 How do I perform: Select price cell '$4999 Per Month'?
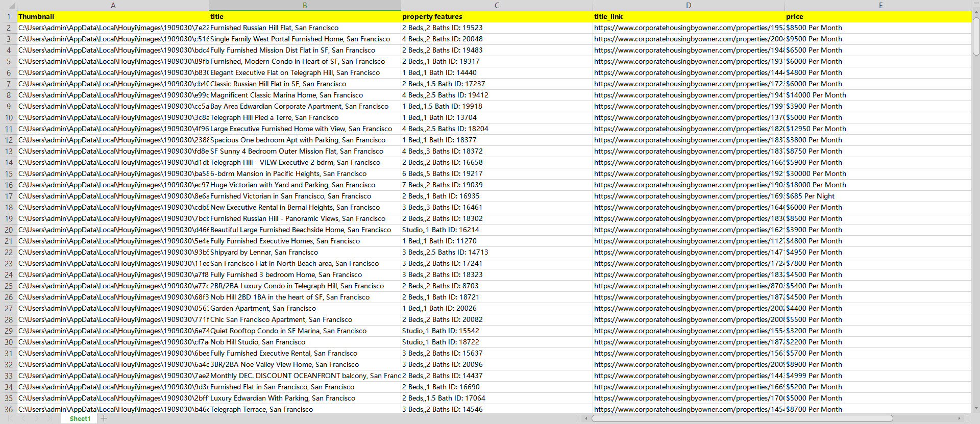[x=878, y=376]
